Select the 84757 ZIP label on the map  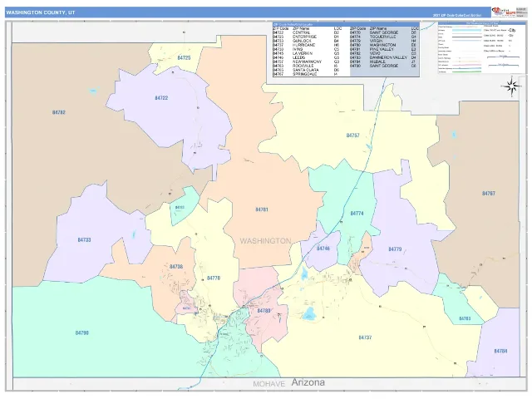coord(352,135)
